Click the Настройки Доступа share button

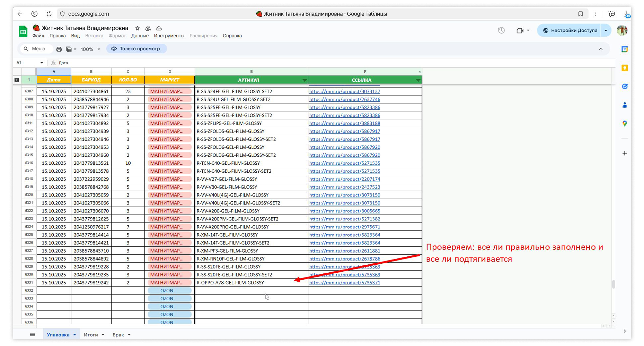(570, 30)
